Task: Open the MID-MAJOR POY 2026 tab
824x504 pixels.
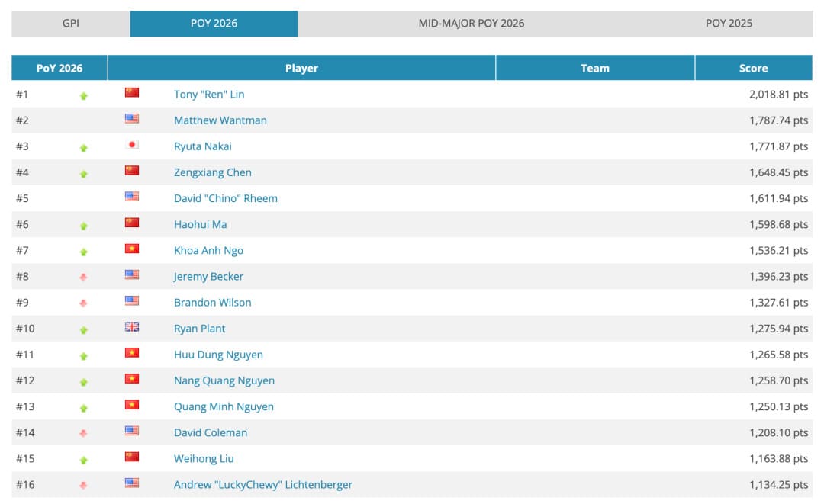Action: 471,23
